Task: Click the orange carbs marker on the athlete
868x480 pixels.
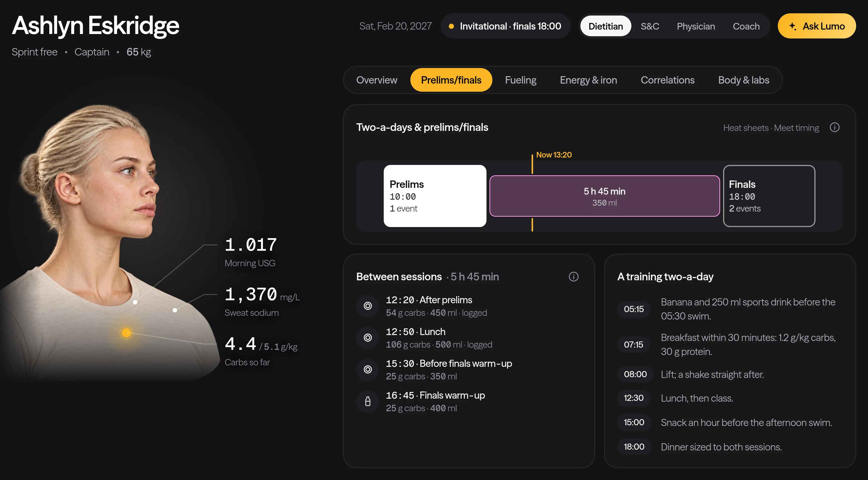Action: click(x=126, y=333)
